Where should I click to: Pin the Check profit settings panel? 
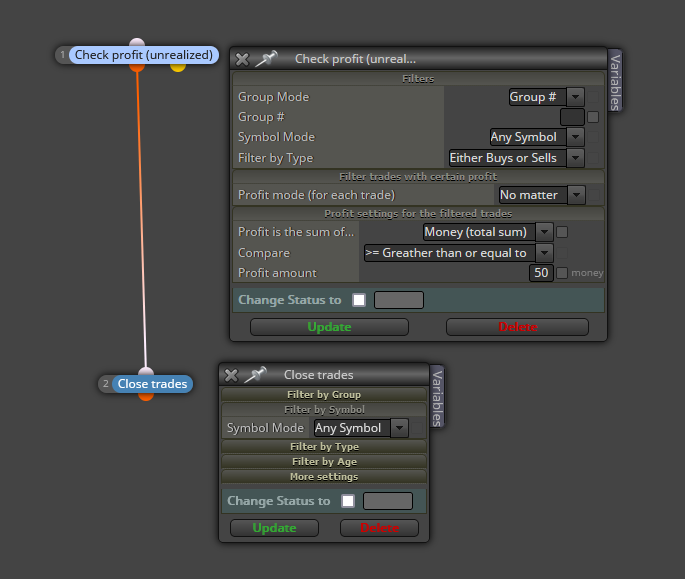tap(266, 59)
